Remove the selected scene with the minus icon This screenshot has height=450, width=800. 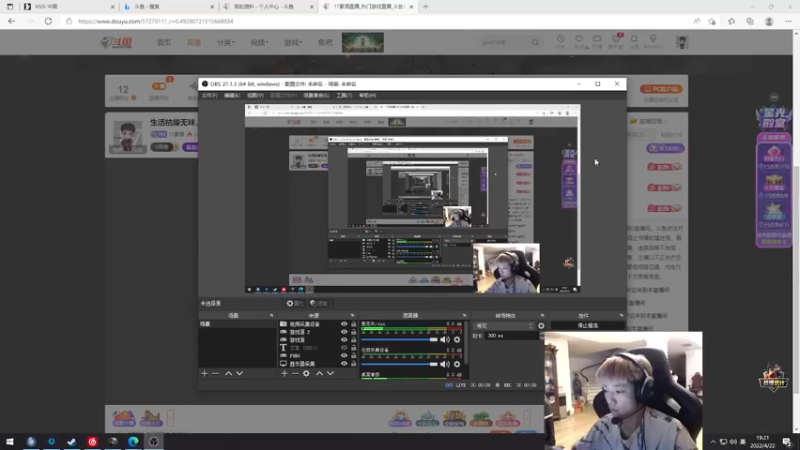point(215,373)
